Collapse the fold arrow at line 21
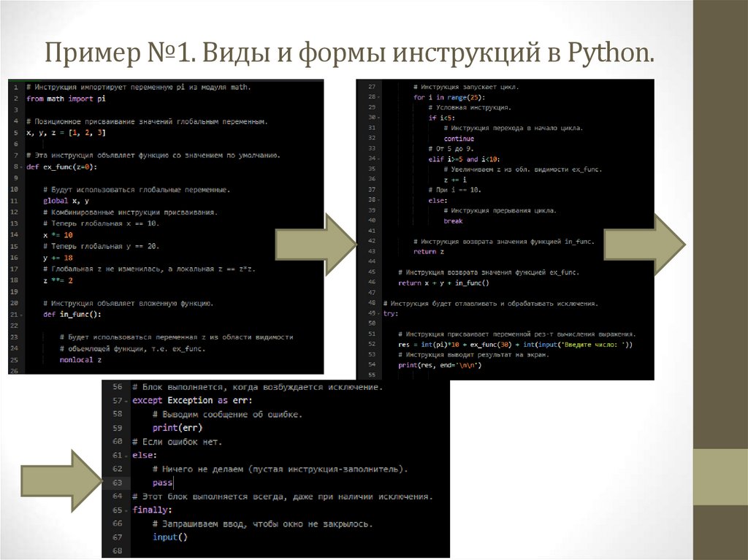Image resolution: width=748 pixels, height=560 pixels. coord(21,315)
